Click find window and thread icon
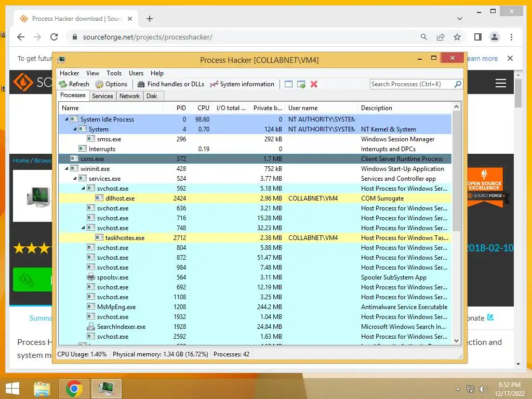 [301, 84]
